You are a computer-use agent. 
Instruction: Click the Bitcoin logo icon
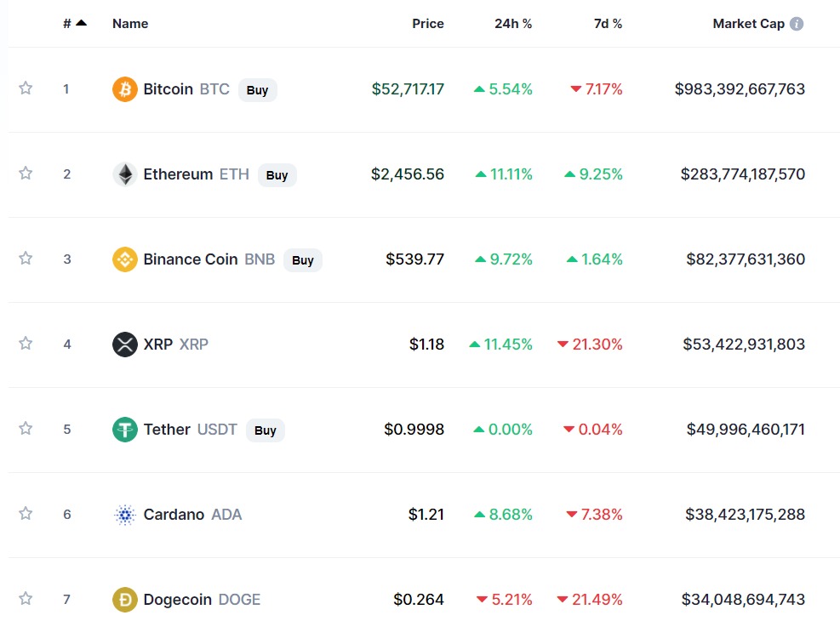124,89
